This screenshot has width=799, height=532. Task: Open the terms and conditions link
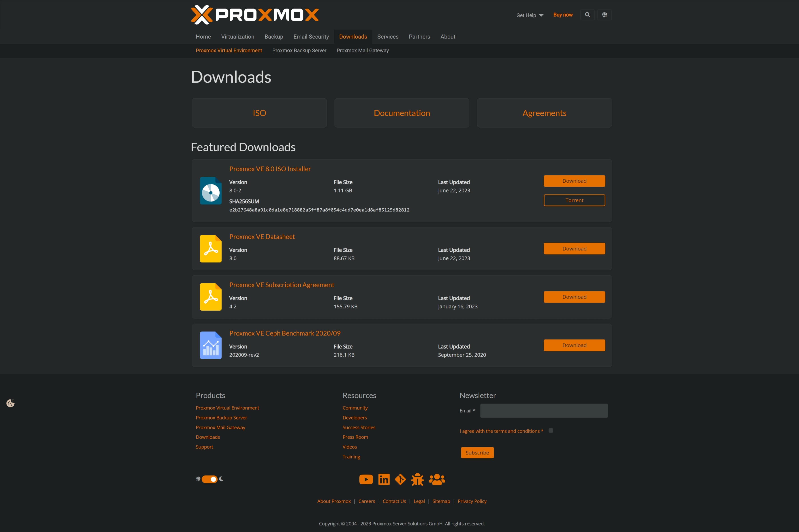501,431
